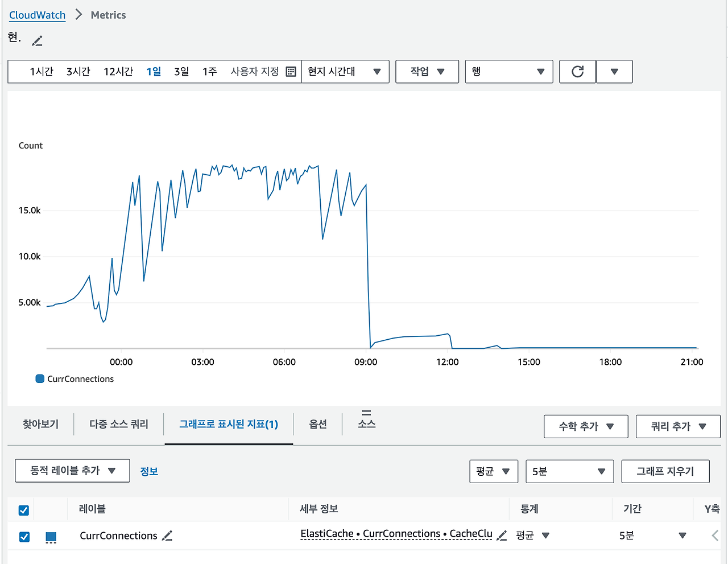This screenshot has width=728, height=564.
Task: Click the 기간 column header
Action: pos(632,509)
